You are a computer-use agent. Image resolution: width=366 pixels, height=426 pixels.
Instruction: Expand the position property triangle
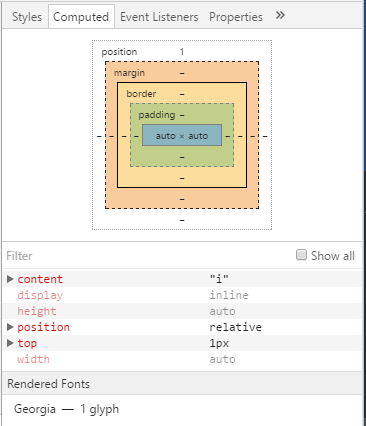click(10, 327)
